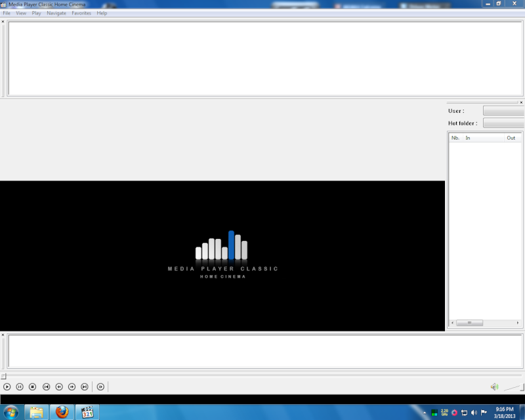Open the Navigate menu
This screenshot has height=420, width=525.
(x=56, y=13)
